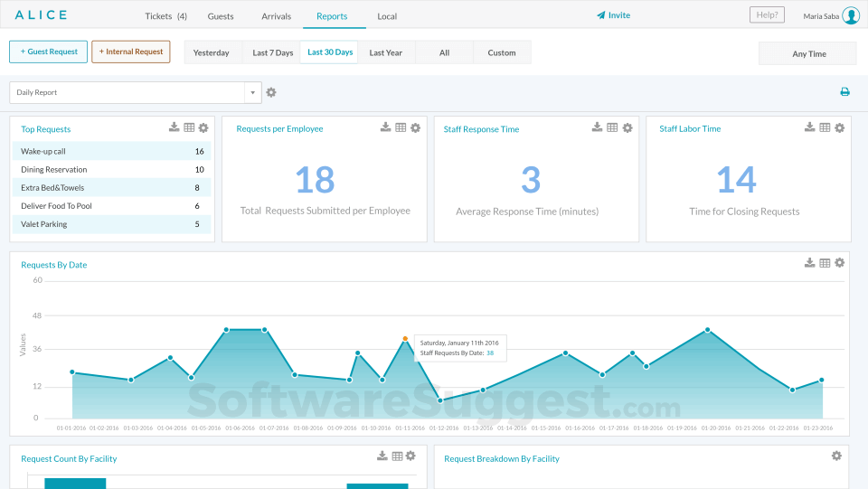Image resolution: width=868 pixels, height=489 pixels.
Task: Open report settings gear beside Daily Report
Action: (271, 92)
